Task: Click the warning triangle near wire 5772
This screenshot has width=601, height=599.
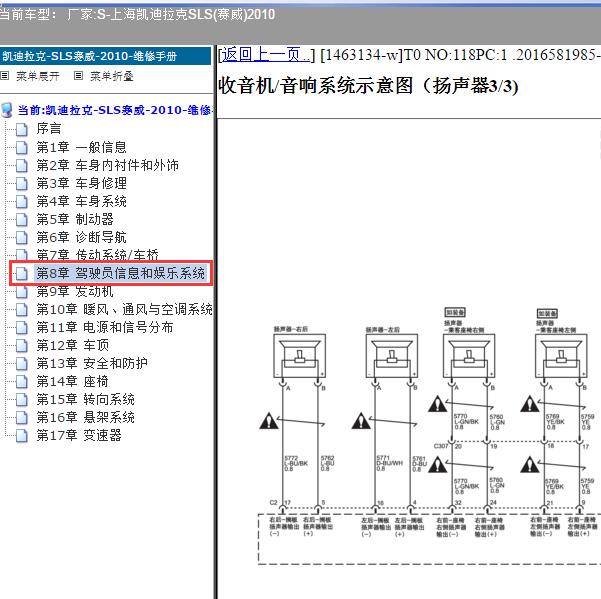Action: [269, 421]
